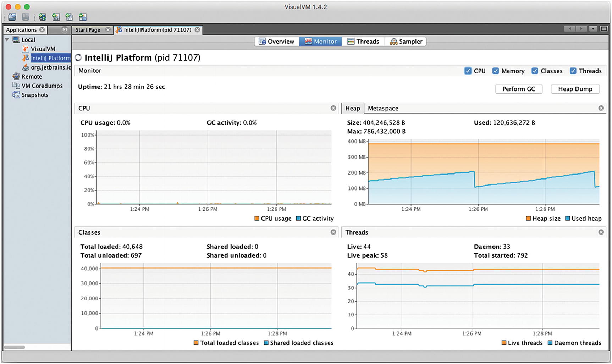
Task: Select the Local node computer icon
Action: pos(16,40)
